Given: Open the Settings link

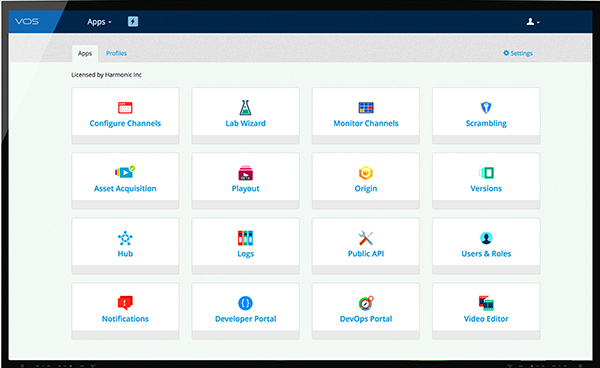Looking at the screenshot, I should click(x=518, y=53).
